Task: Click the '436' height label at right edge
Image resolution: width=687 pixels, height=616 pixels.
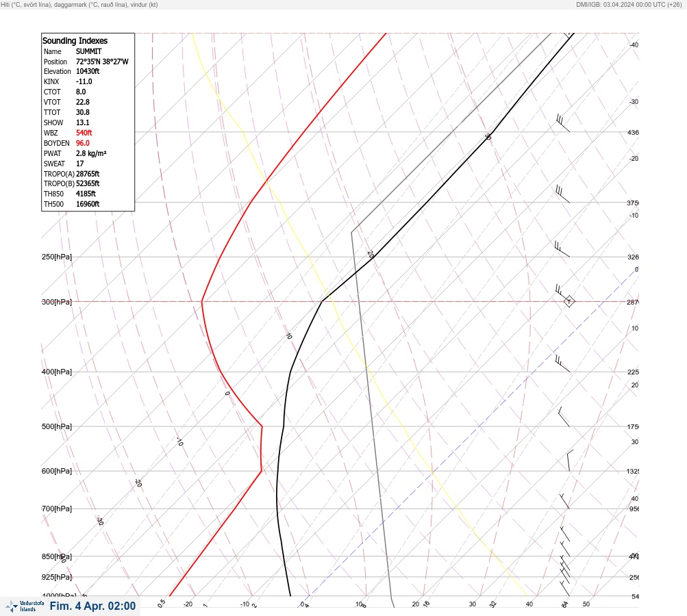Action: (633, 132)
